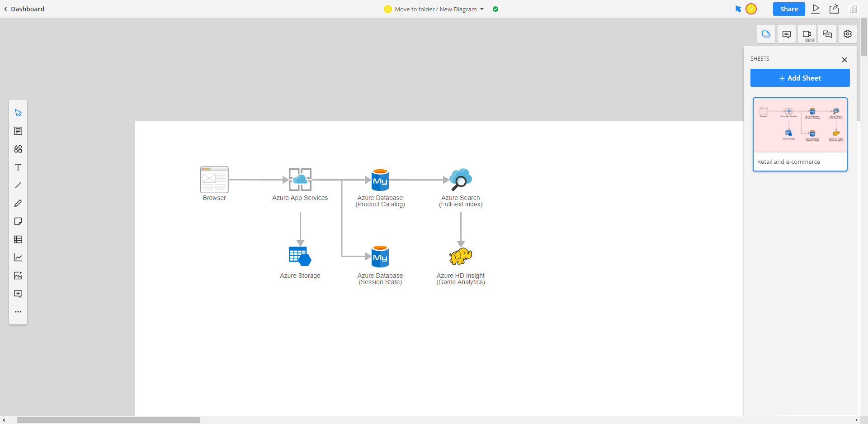Image resolution: width=868 pixels, height=424 pixels.
Task: Click the Retail and e-commerce sheet name
Action: click(x=788, y=162)
